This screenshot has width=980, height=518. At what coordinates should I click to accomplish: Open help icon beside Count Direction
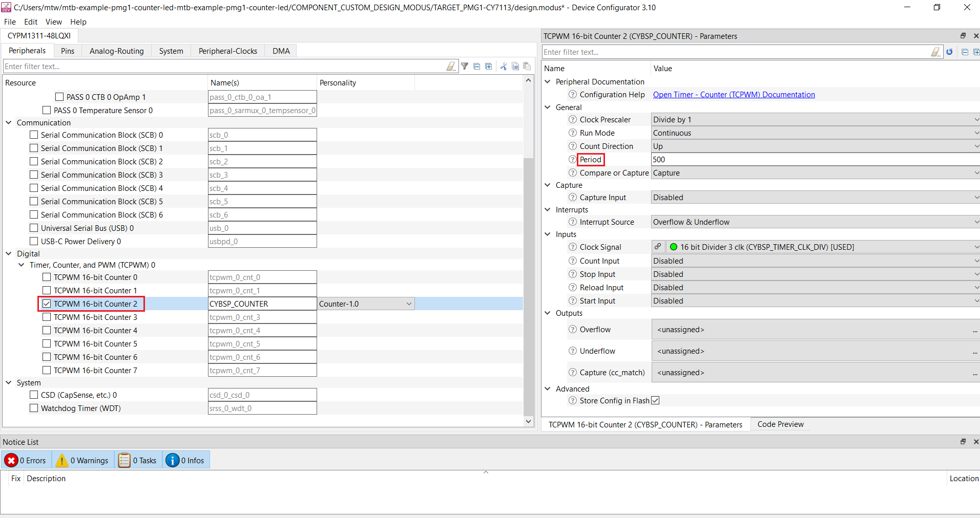tap(573, 146)
